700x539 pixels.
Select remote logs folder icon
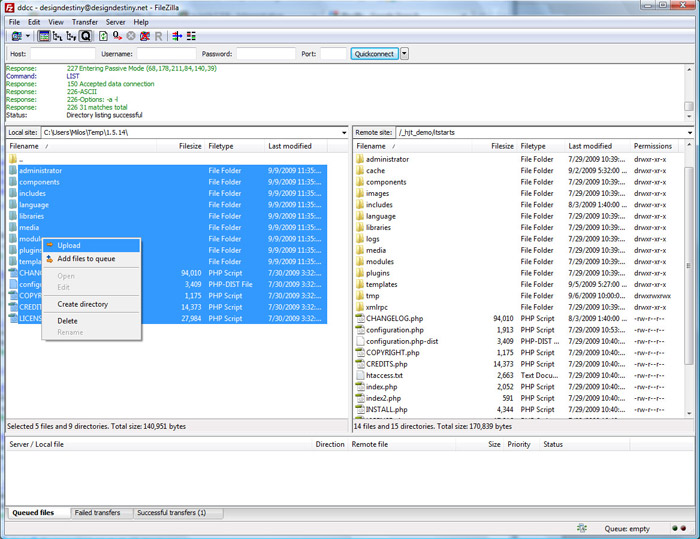point(360,238)
